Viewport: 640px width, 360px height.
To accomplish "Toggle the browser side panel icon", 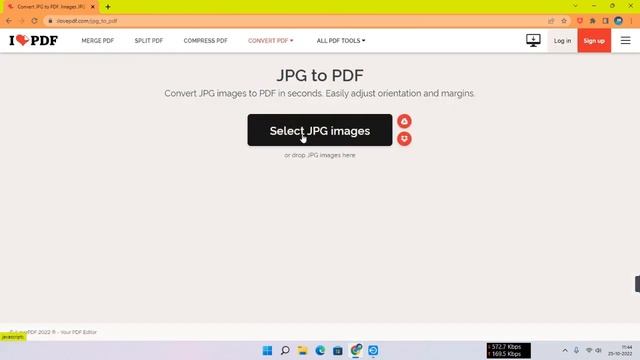I will tap(605, 21).
